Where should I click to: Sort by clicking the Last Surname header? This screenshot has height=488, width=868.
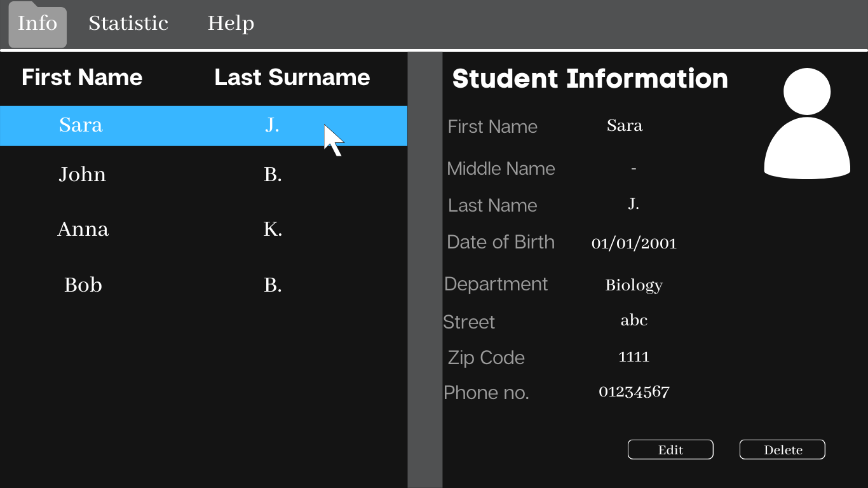click(x=292, y=78)
